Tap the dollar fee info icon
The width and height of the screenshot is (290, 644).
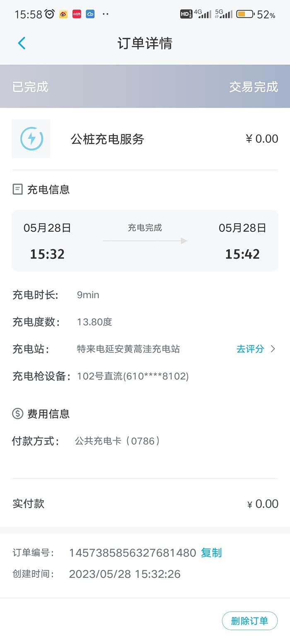(17, 414)
